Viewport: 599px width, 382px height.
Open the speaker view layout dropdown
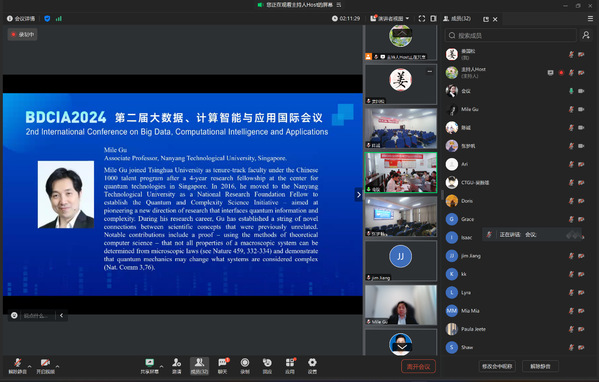[389, 18]
